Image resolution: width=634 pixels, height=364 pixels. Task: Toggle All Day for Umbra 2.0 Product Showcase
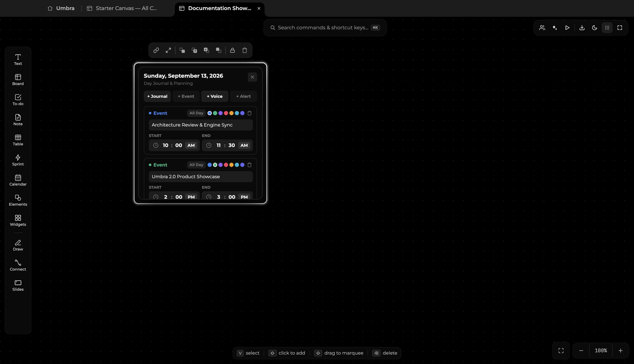(x=196, y=165)
